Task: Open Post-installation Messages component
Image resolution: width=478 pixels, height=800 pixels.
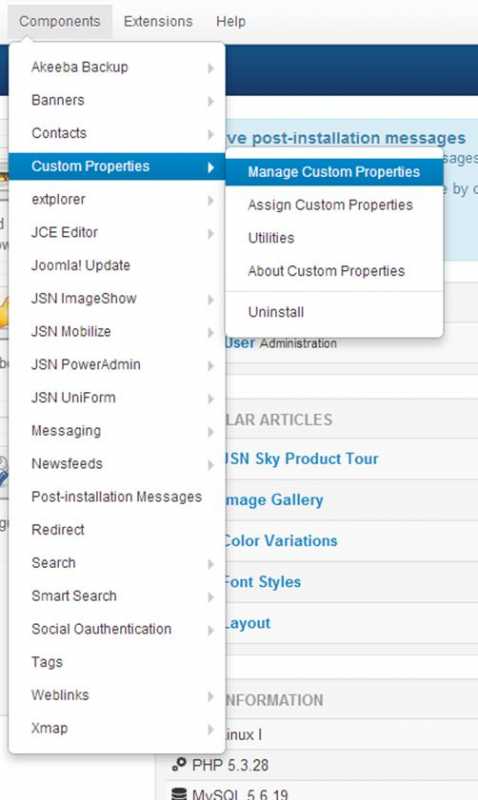Action: click(117, 497)
